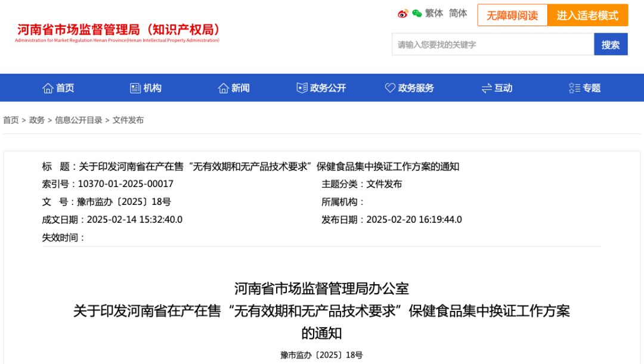The height and width of the screenshot is (364, 644).
Task: Click the 搜索 search button
Action: click(611, 44)
